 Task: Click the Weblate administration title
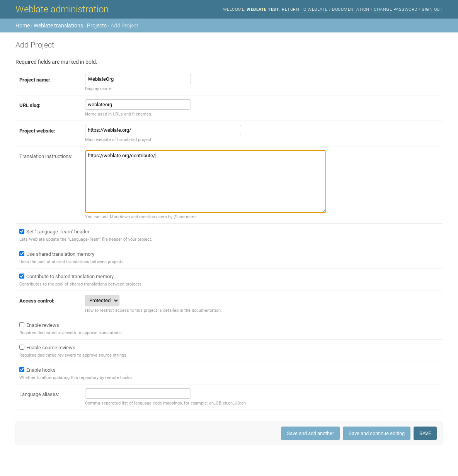pyautogui.click(x=62, y=9)
